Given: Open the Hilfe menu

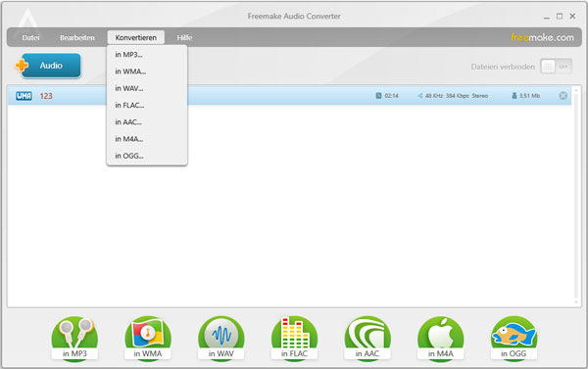Looking at the screenshot, I should [184, 38].
